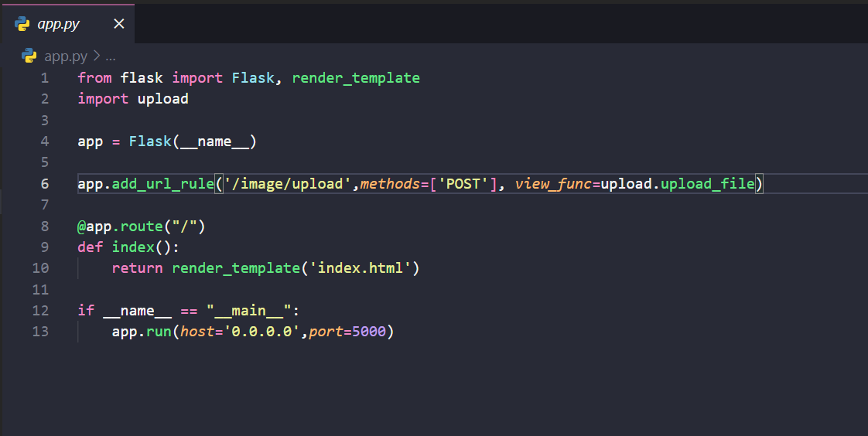
Task: Click the port number 5000
Action: (x=369, y=332)
